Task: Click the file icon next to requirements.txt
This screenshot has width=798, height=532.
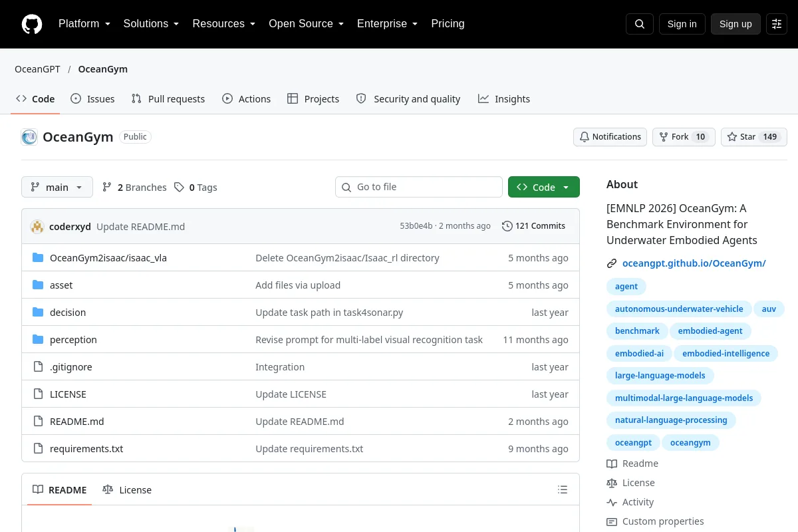Action: [x=38, y=449]
